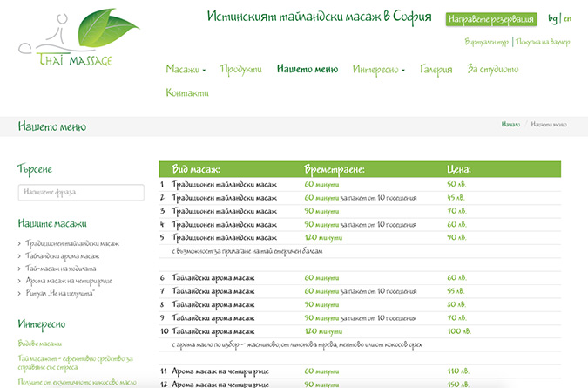This screenshot has width=588, height=388.
Task: Click the 100 лв. price in row 10
Action: coord(459,331)
